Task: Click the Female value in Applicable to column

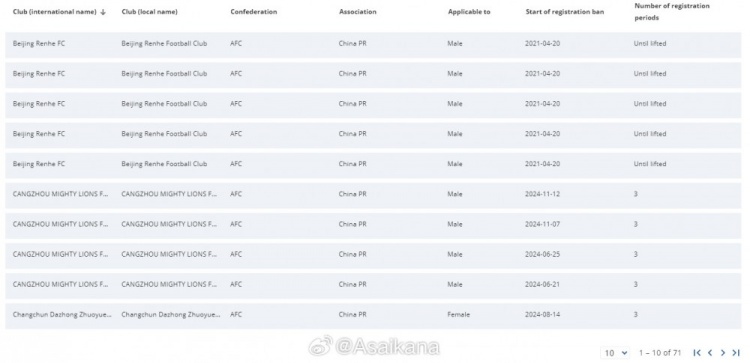Action: (x=459, y=315)
